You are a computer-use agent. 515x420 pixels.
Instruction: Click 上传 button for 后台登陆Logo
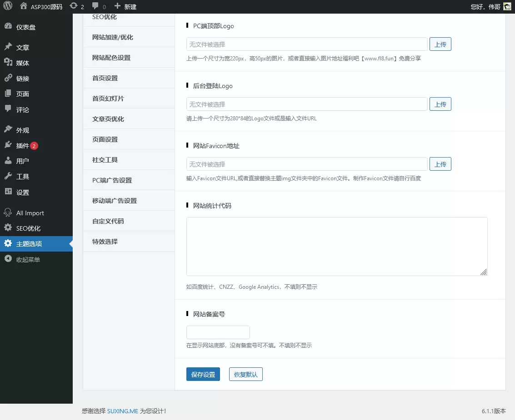(x=440, y=104)
